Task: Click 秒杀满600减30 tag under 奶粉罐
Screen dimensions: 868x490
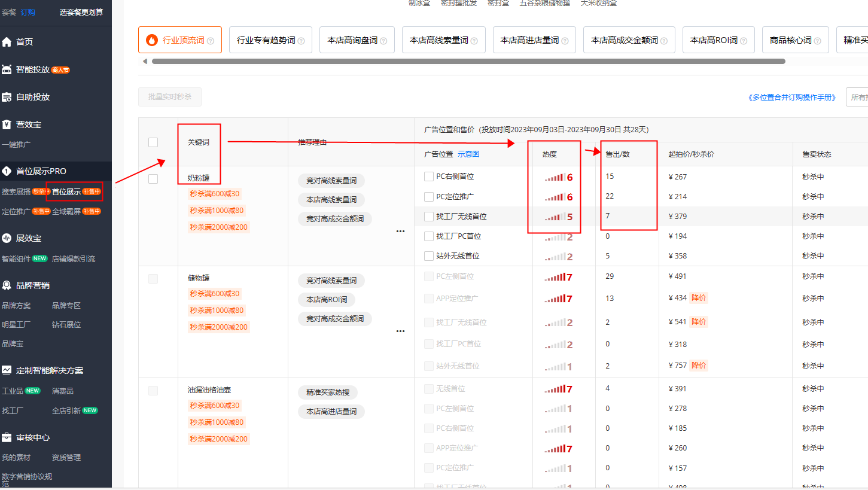Action: [x=215, y=194]
